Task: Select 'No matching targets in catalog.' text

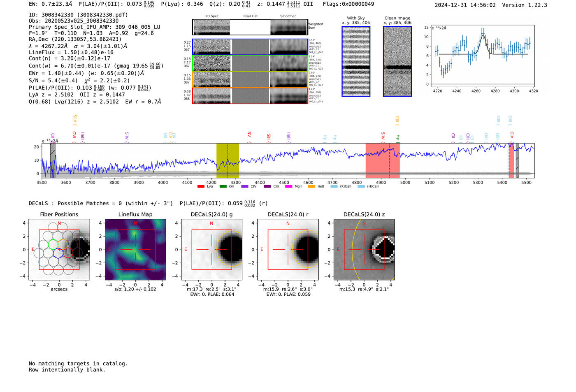Action: coord(78,364)
